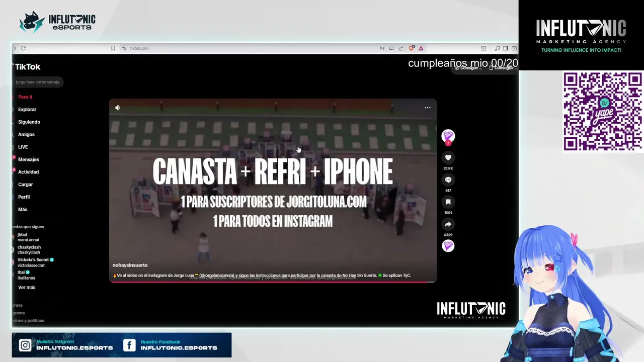Bookmark page in the address bar
This screenshot has height=362, width=644.
[x=113, y=48]
